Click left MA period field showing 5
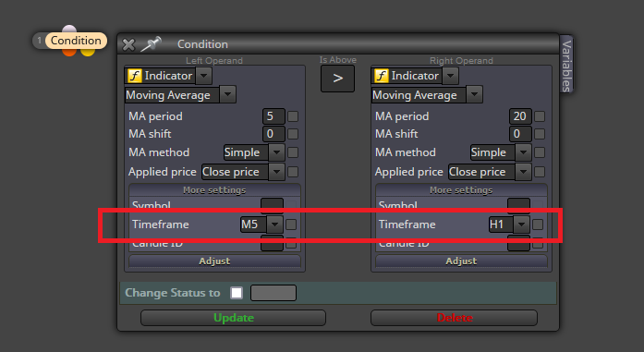644x352 pixels. (273, 116)
